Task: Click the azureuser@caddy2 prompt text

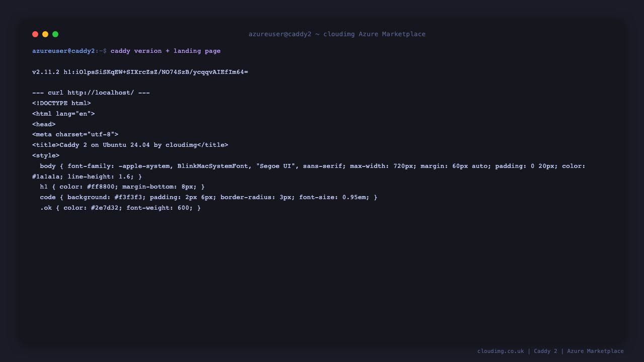Action: point(63,51)
